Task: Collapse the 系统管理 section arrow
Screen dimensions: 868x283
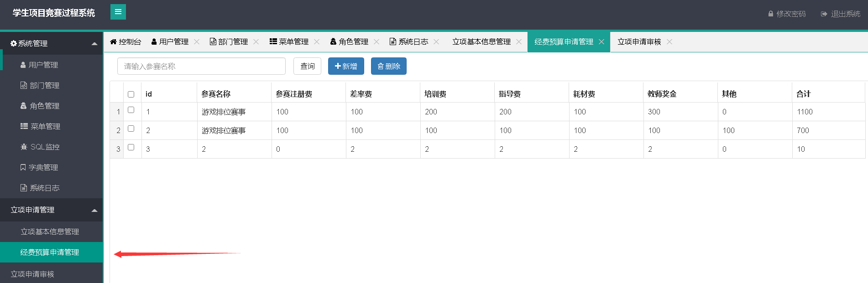Action: (94, 44)
